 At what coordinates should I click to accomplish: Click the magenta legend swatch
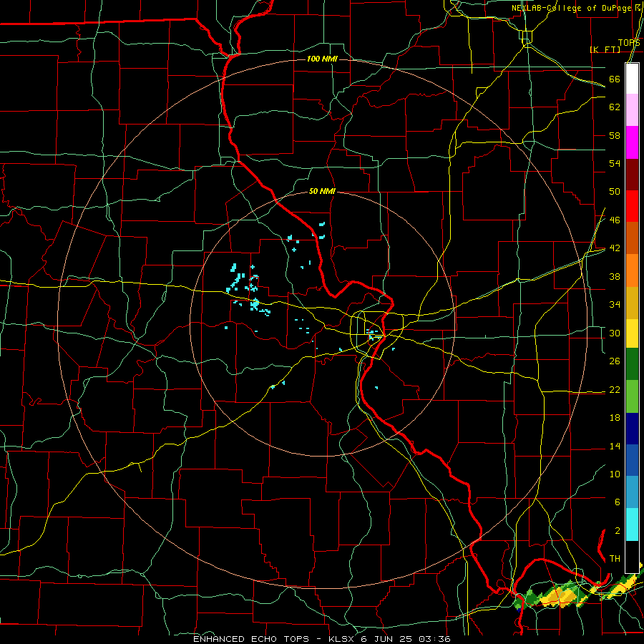coord(632,142)
